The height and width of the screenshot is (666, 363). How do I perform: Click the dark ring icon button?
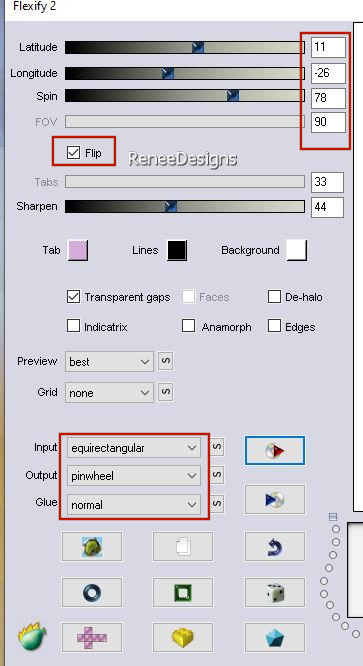92,593
